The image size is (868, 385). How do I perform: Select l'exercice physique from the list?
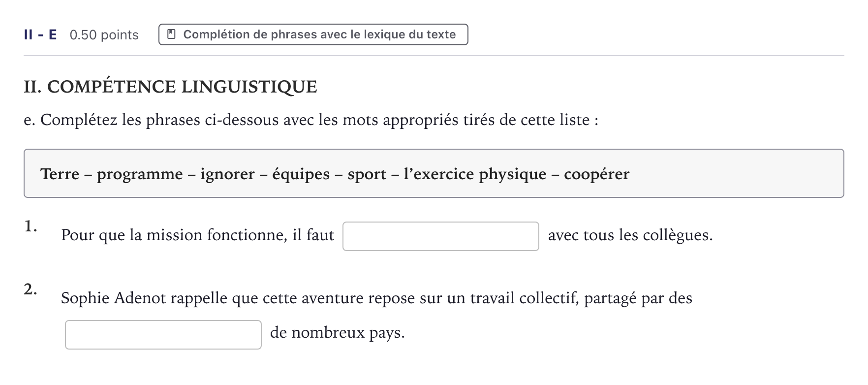[475, 174]
